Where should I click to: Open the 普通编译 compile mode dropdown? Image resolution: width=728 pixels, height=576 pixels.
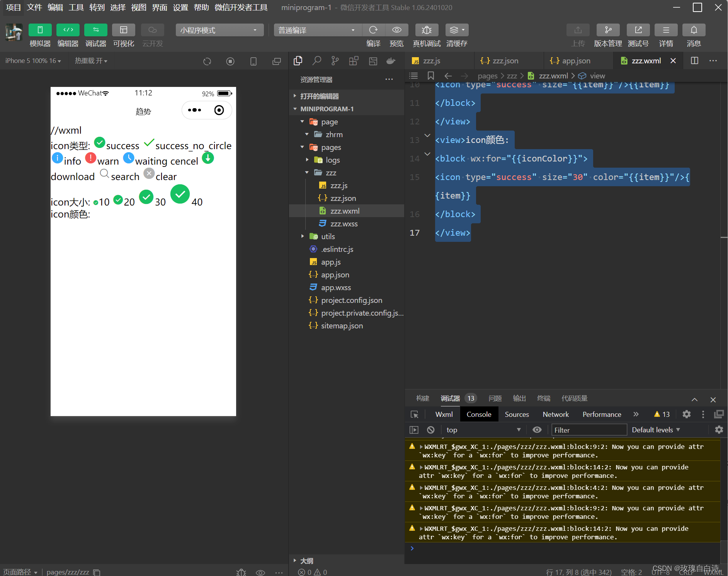tap(318, 30)
